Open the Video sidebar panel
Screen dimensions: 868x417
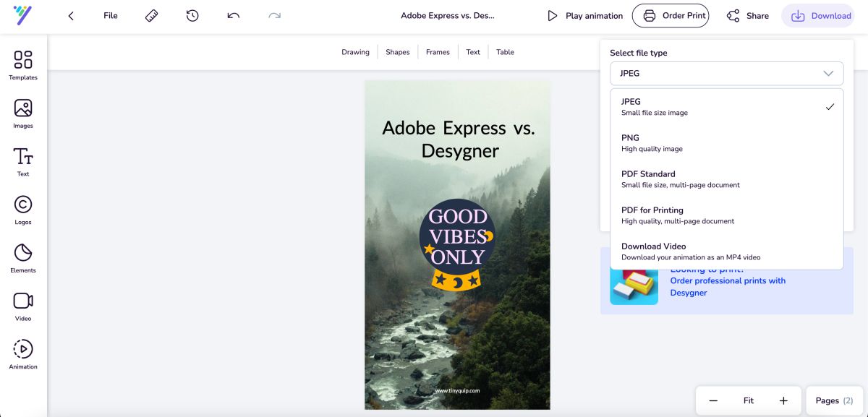23,306
